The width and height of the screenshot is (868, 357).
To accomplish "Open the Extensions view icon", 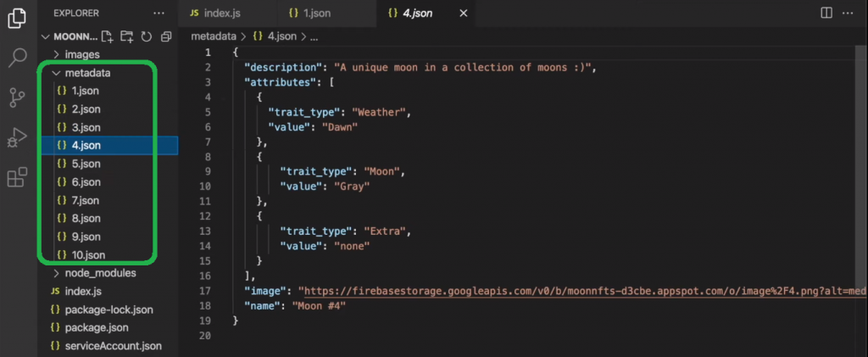I will click(x=17, y=177).
